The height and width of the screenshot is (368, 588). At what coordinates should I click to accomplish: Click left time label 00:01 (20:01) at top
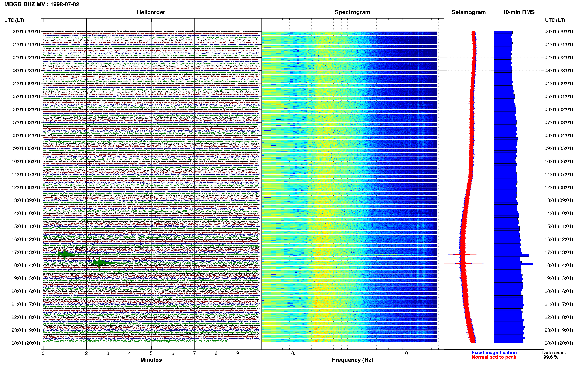[x=26, y=31]
